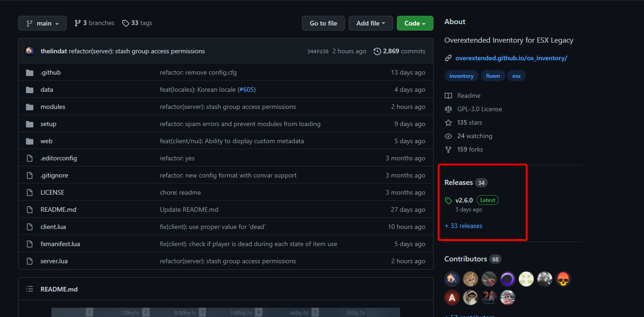Expand the Add file dropdown

pos(371,23)
